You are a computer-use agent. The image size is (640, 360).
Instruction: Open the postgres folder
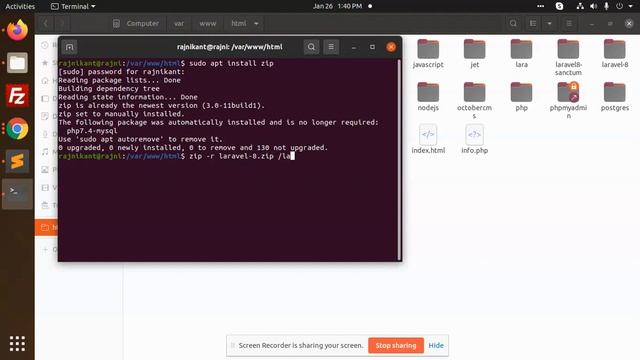point(615,97)
